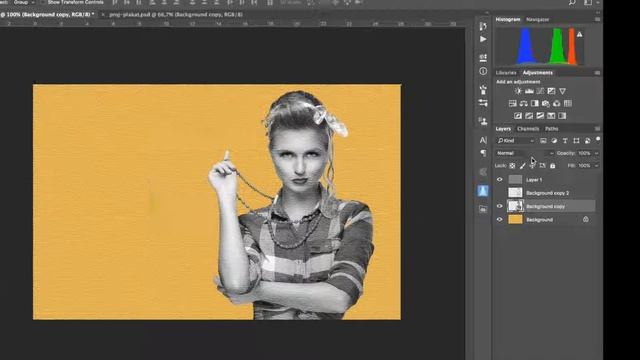Open the Adjustments panel menu

[x=597, y=73]
